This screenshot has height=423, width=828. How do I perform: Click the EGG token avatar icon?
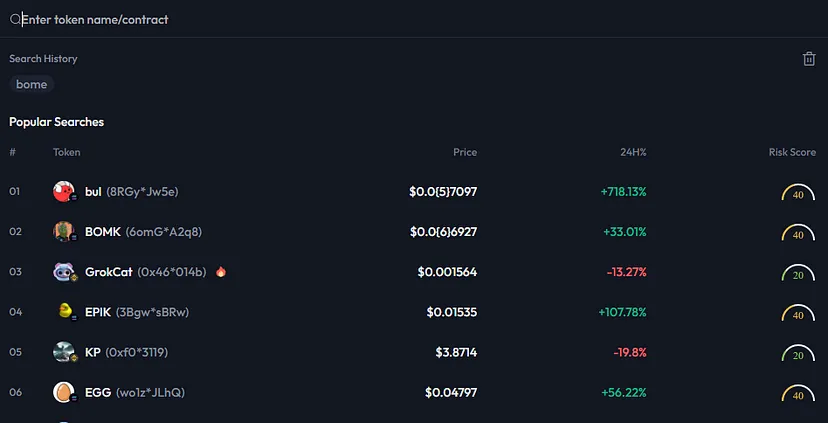click(64, 392)
